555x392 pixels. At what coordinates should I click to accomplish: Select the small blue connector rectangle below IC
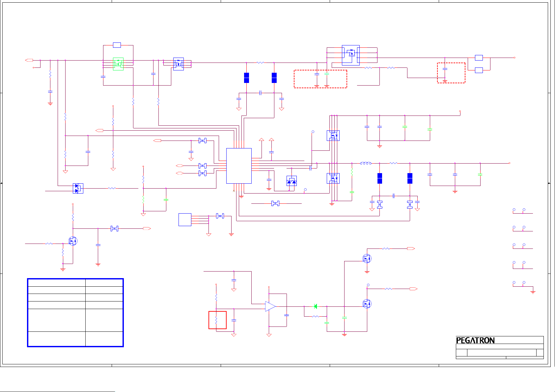[x=185, y=220]
